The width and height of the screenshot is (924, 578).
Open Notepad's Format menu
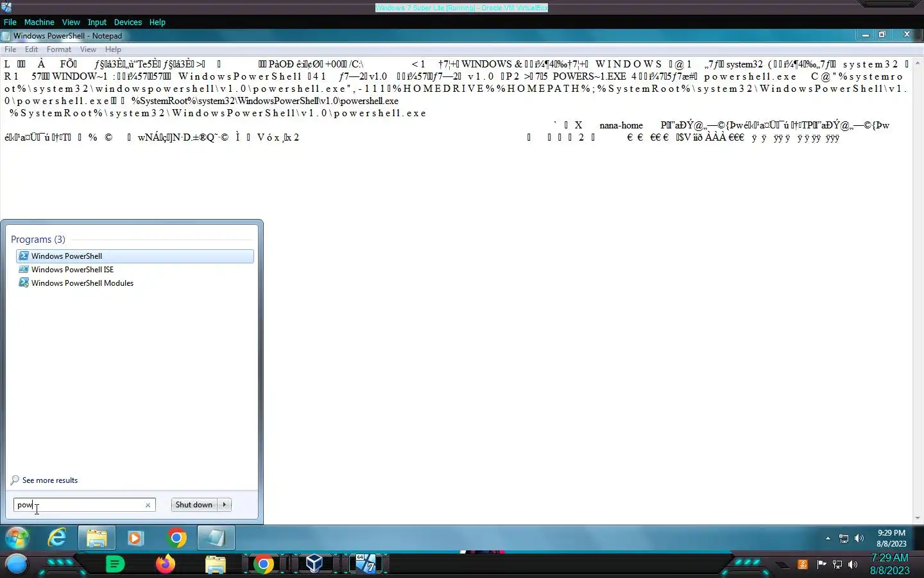(59, 49)
